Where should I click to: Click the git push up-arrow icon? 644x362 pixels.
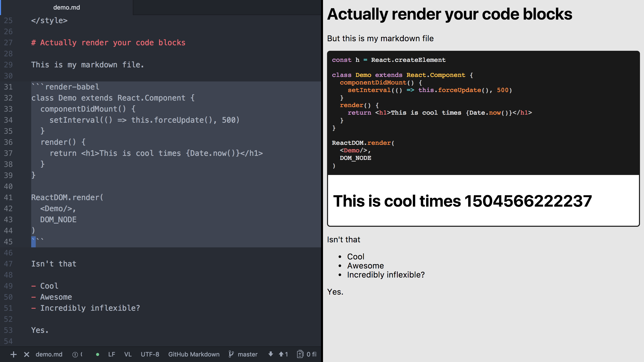281,354
